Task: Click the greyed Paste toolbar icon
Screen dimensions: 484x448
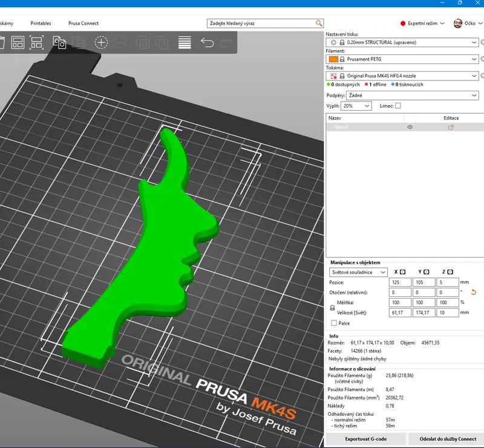Action: click(78, 42)
